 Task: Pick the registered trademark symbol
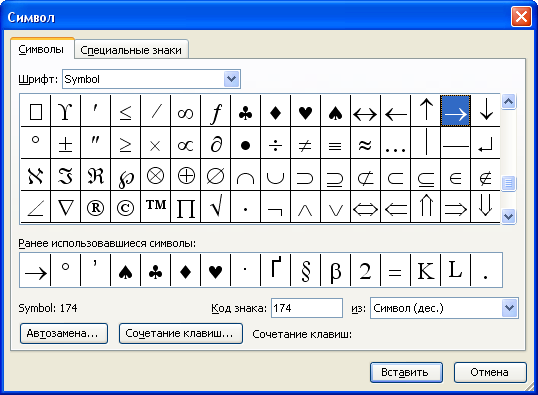[95, 207]
